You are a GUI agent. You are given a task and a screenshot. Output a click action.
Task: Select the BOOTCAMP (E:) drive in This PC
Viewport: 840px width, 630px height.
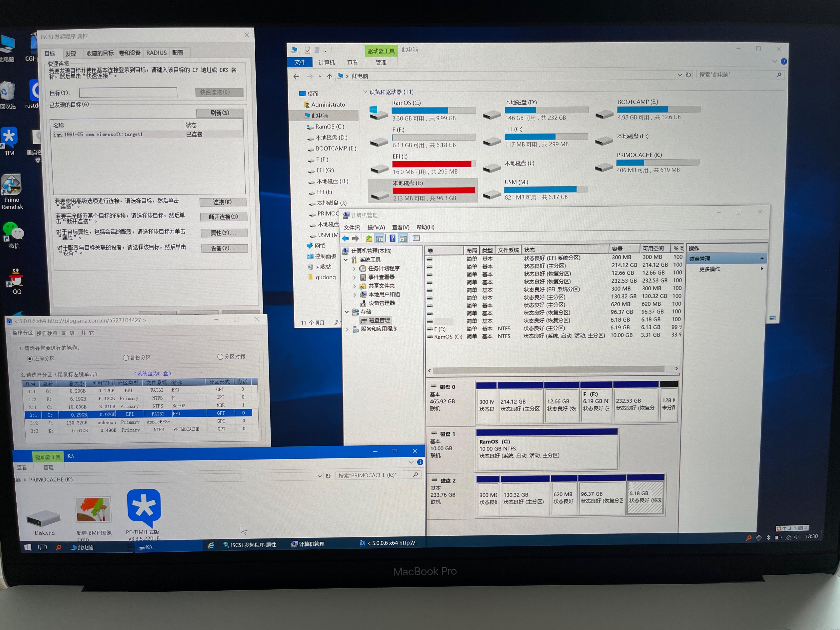(648, 109)
